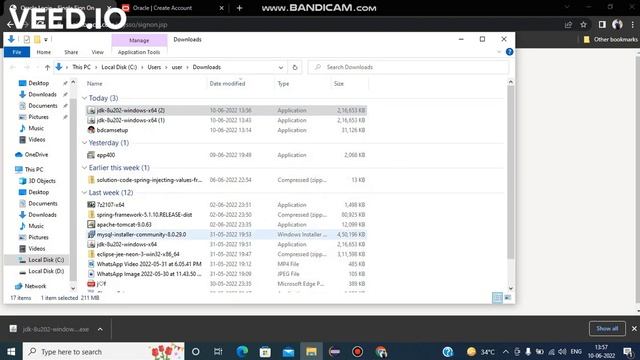Collapse the Last week (12) group
640x360 pixels.
point(84,193)
